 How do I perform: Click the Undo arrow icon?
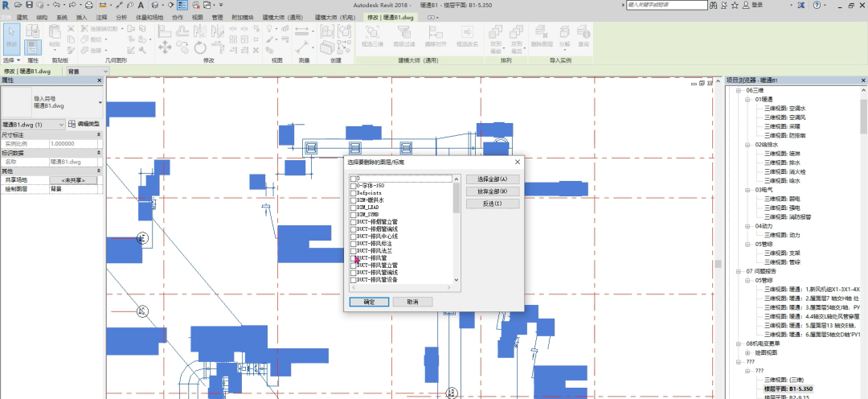[x=56, y=5]
